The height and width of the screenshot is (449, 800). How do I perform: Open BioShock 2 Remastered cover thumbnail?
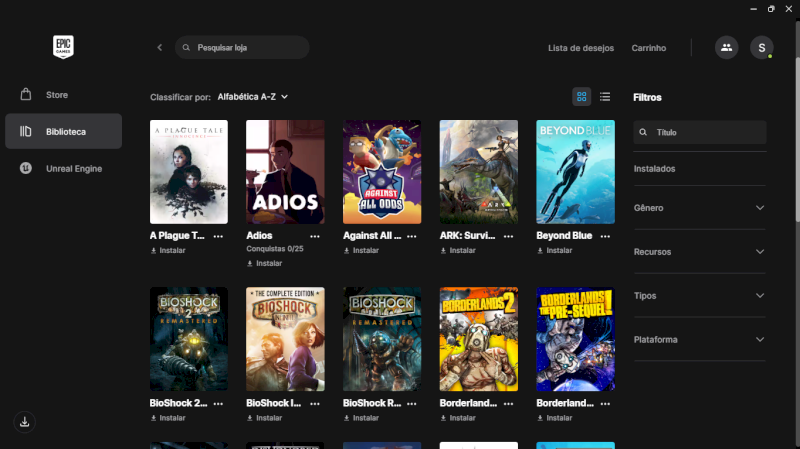click(189, 339)
